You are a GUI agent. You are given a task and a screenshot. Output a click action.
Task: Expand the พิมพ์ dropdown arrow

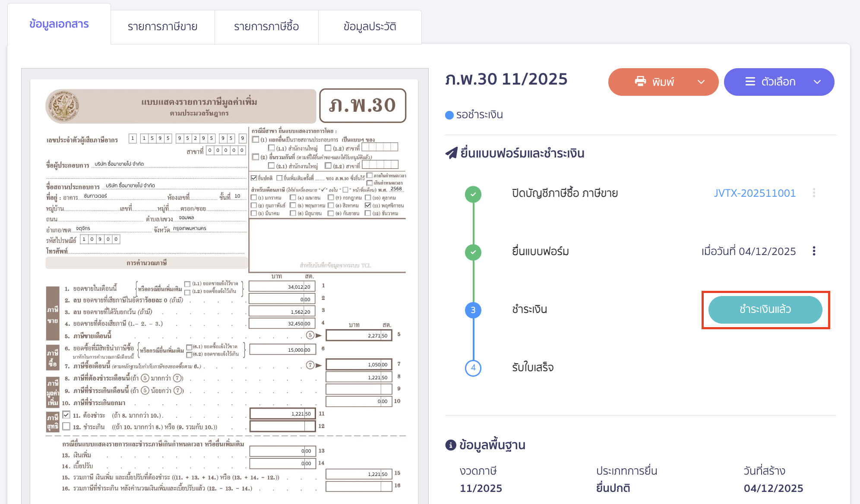(701, 82)
